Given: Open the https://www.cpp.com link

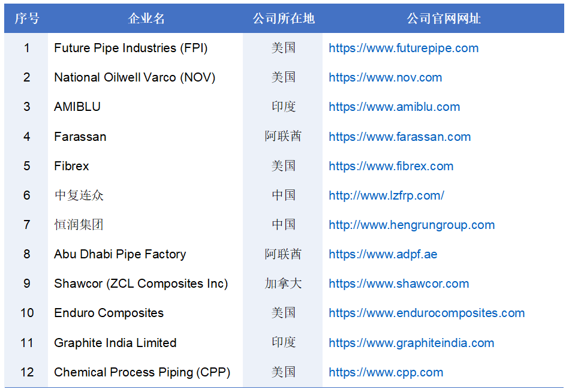Looking at the screenshot, I should coord(386,372).
